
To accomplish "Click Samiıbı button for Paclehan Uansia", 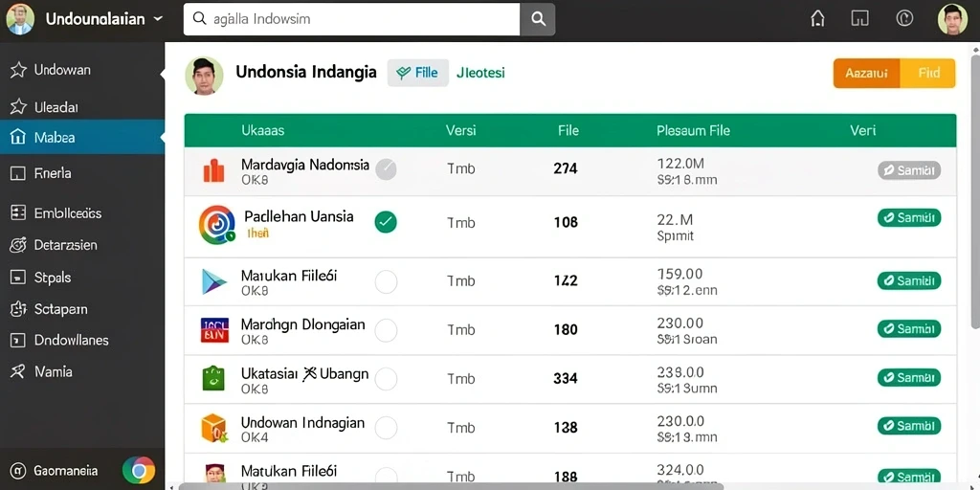I will (909, 217).
